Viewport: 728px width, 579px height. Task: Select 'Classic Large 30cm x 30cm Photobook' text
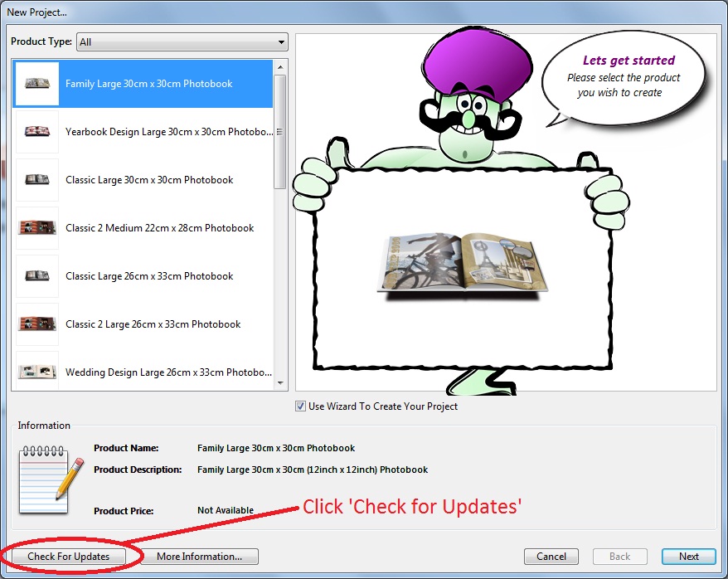(x=149, y=180)
